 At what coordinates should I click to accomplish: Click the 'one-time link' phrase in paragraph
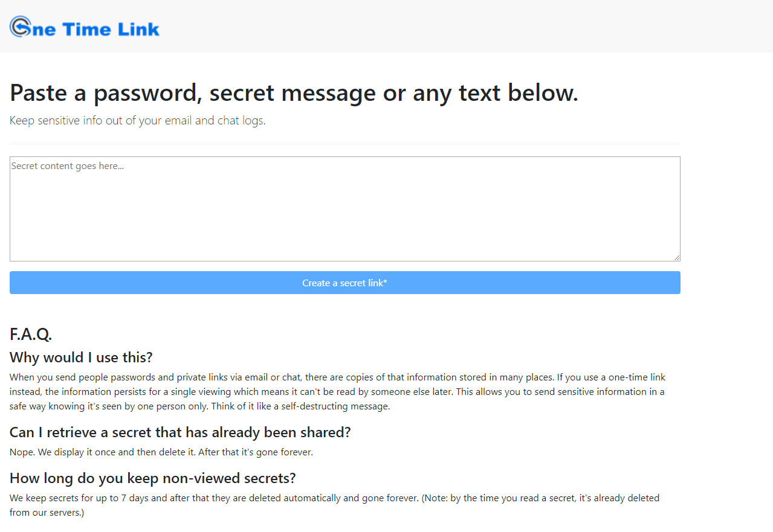[637, 377]
